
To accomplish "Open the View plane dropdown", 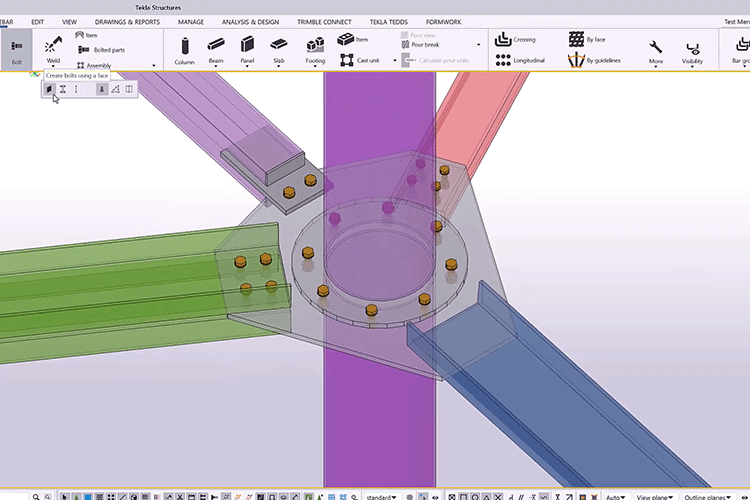I will point(654,497).
